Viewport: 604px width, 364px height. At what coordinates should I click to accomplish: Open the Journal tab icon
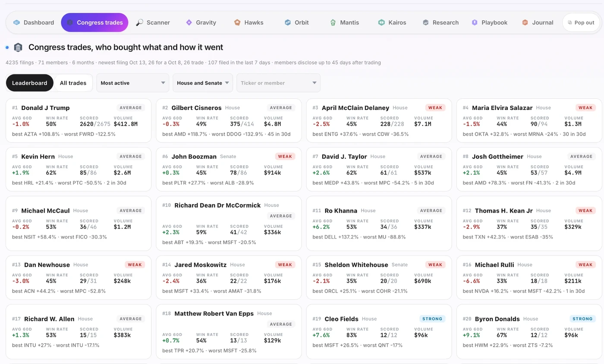click(525, 22)
